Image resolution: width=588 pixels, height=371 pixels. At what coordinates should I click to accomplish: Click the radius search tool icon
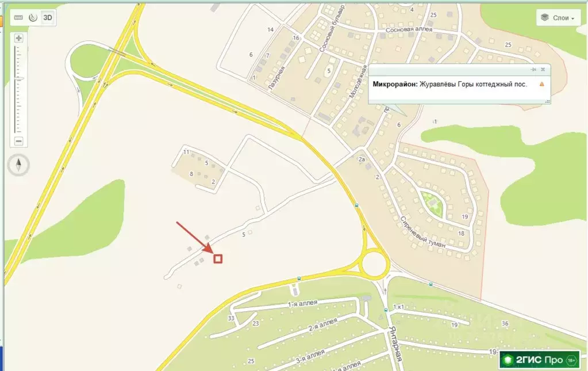(33, 18)
